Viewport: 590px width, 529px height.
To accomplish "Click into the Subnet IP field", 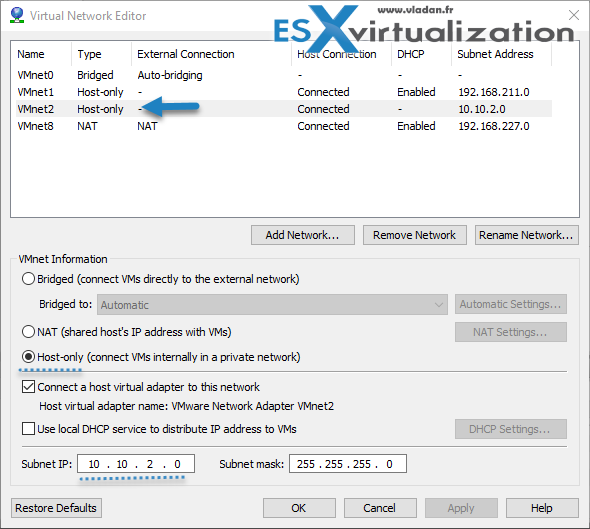I will click(x=136, y=464).
